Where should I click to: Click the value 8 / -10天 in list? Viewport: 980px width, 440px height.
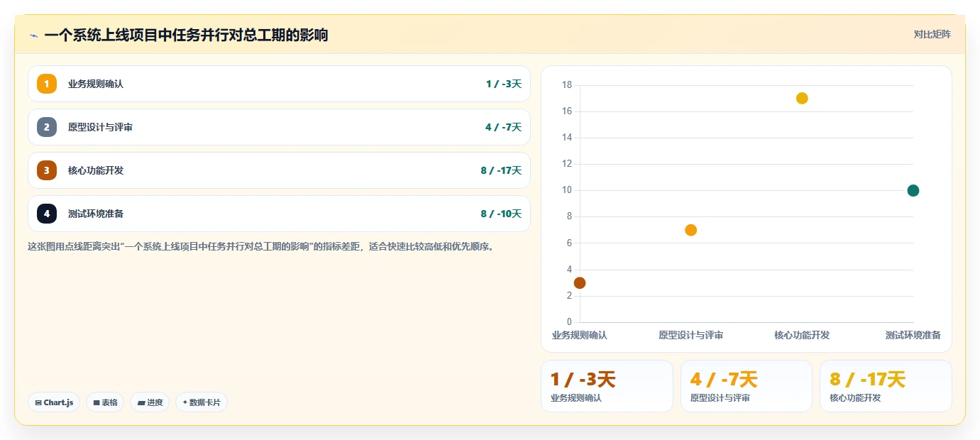pyautogui.click(x=501, y=214)
